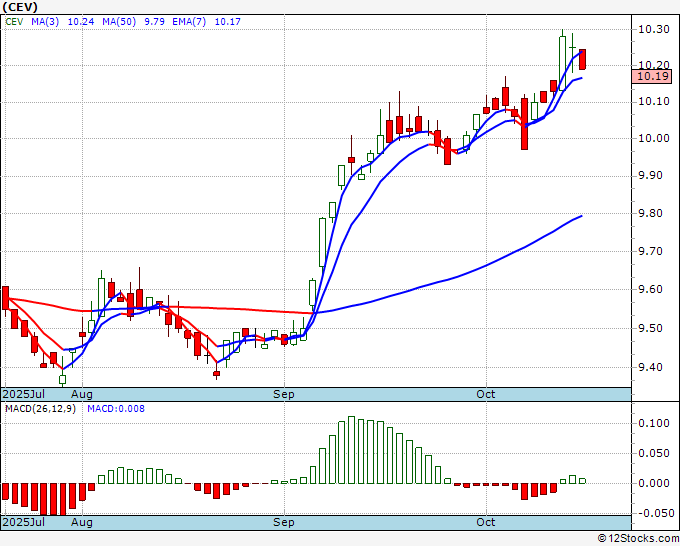The width and height of the screenshot is (680, 546).
Task: Click the 9.80 price axis label
Action: (653, 213)
